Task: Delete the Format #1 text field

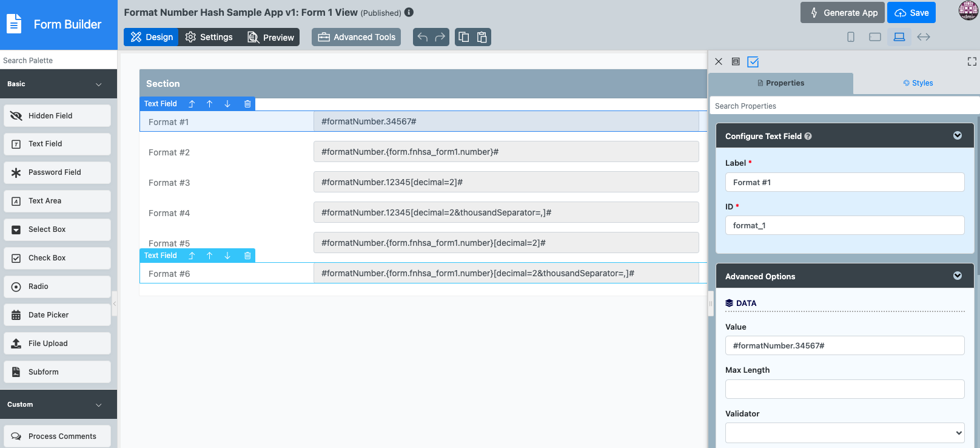Action: (x=247, y=104)
